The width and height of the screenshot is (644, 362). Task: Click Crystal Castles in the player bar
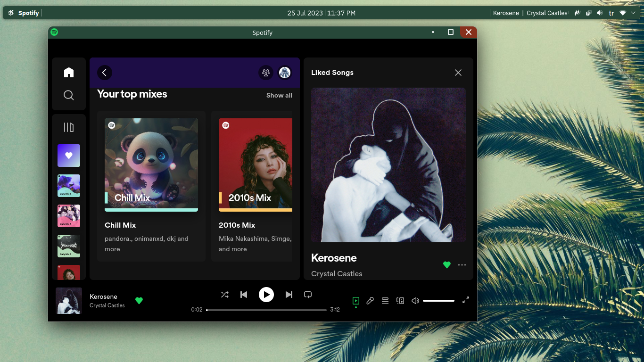click(x=107, y=305)
